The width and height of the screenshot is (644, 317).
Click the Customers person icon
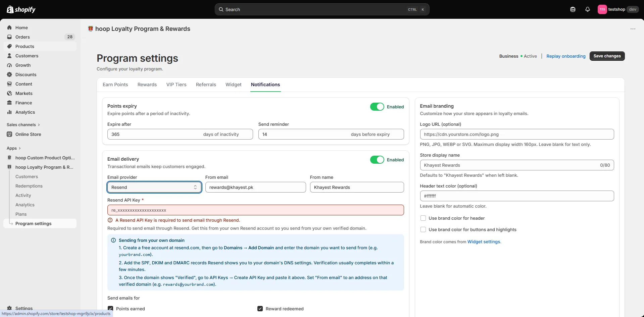(x=9, y=56)
